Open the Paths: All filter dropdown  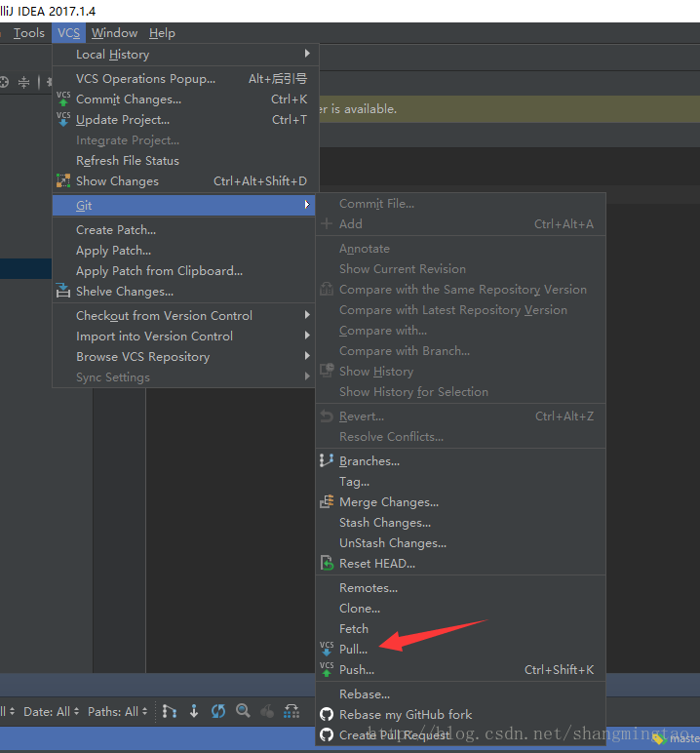click(118, 711)
